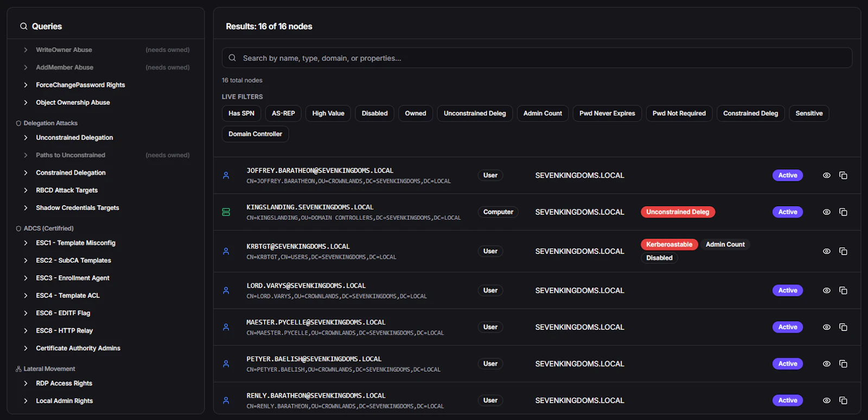Toggle the Domain Controller live filter
This screenshot has width=868, height=420.
(255, 134)
